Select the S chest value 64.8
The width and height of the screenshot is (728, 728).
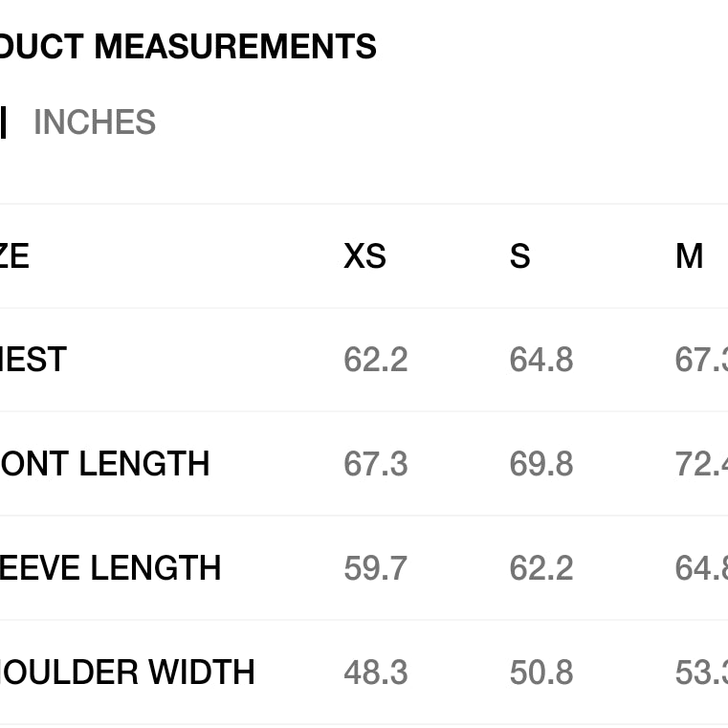540,361
